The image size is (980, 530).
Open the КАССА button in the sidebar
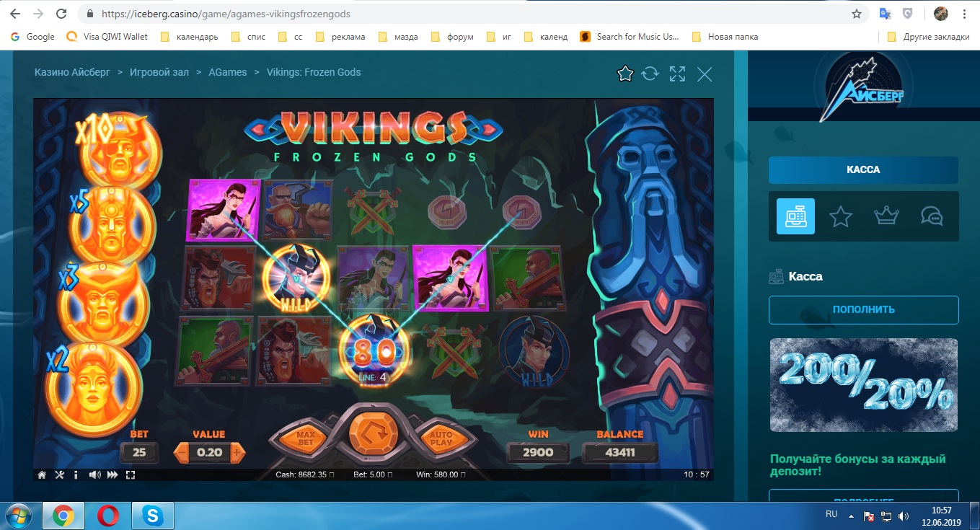863,170
